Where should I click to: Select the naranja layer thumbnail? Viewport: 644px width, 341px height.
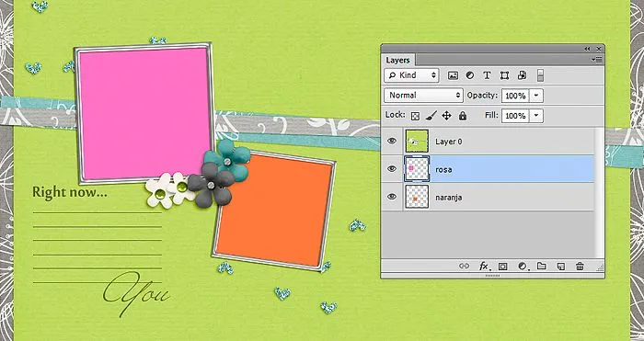tap(417, 197)
